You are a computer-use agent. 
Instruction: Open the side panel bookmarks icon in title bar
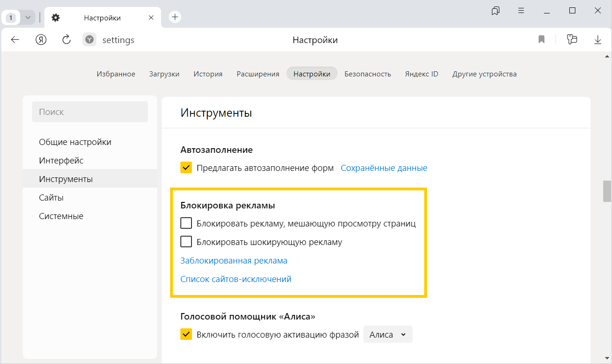tap(496, 11)
